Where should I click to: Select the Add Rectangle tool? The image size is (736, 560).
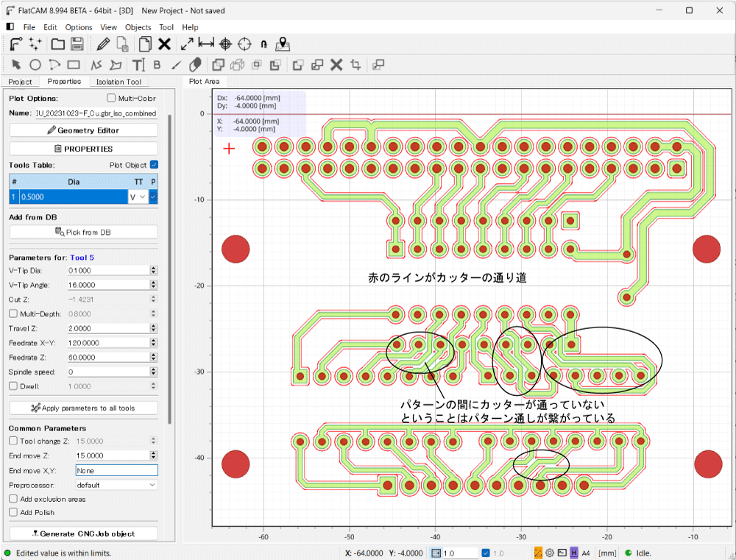(x=74, y=65)
